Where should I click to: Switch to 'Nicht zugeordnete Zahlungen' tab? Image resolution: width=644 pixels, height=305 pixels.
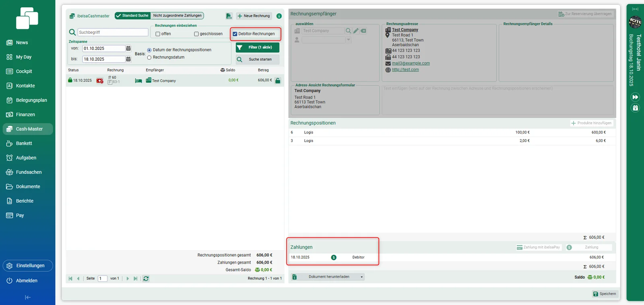(177, 16)
